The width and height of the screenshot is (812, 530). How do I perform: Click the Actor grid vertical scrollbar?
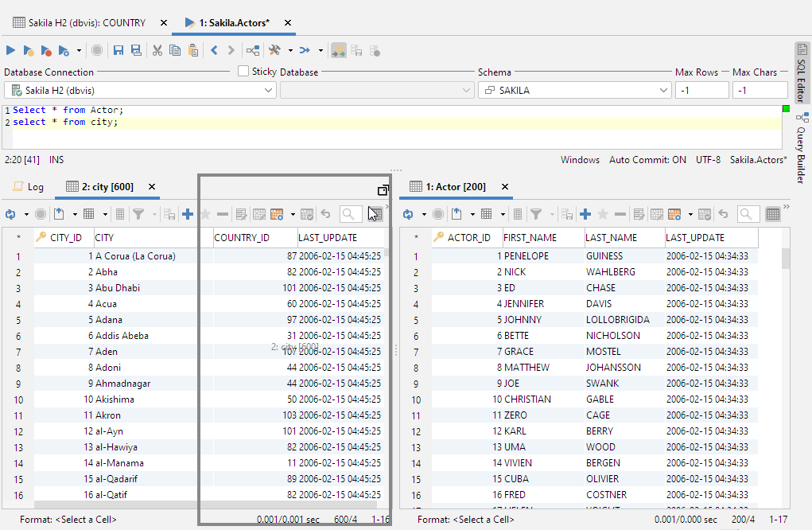click(x=786, y=259)
